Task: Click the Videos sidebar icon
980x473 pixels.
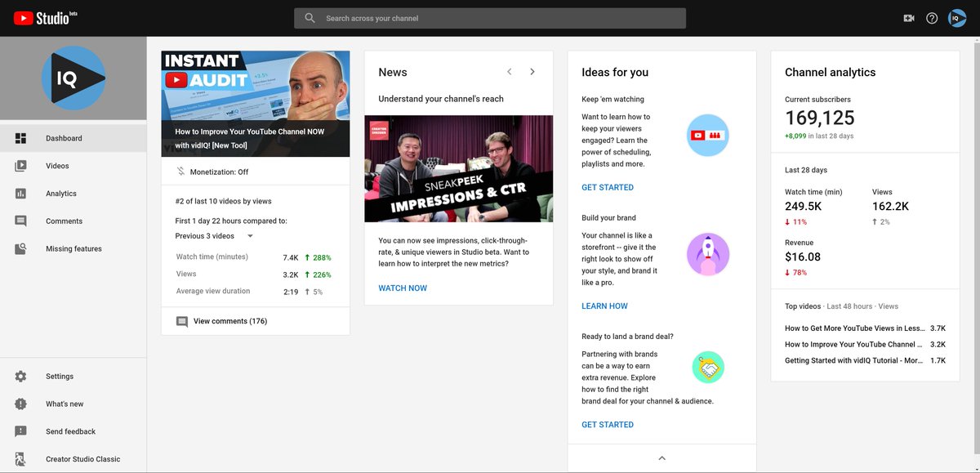Action: coord(20,166)
